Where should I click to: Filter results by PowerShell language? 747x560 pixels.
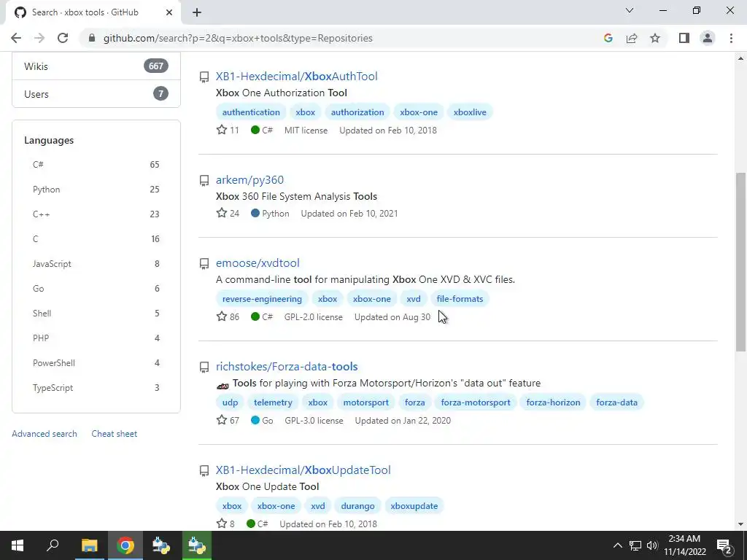click(x=96, y=362)
